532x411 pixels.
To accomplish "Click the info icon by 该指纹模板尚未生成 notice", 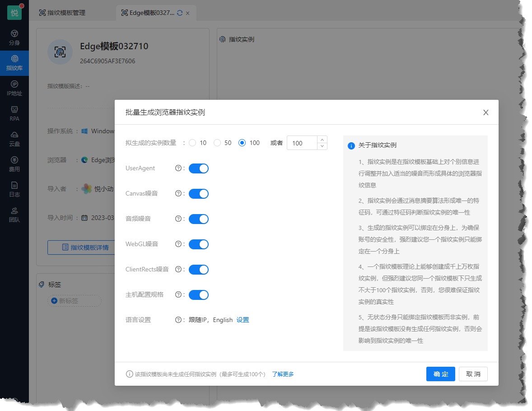I will coord(129,374).
